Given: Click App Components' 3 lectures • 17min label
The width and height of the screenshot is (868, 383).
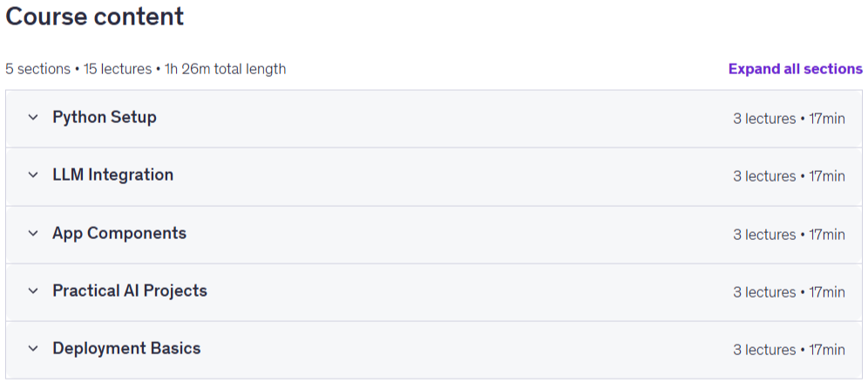Looking at the screenshot, I should pos(790,235).
